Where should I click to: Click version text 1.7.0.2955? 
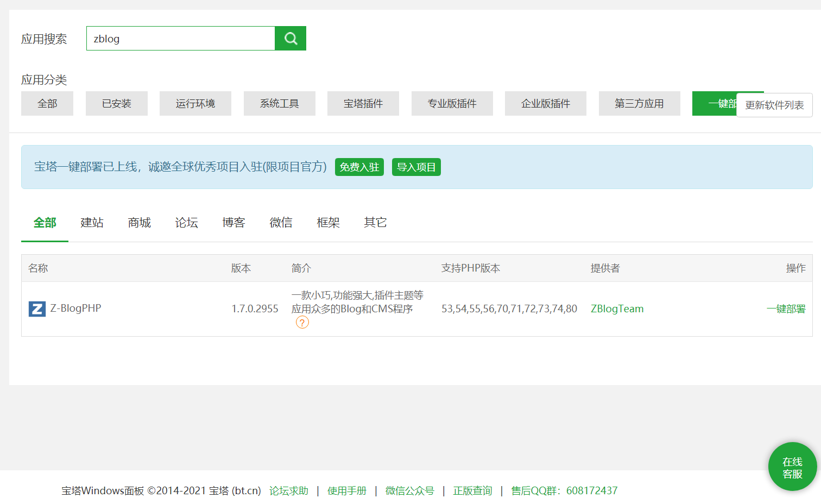pos(255,309)
